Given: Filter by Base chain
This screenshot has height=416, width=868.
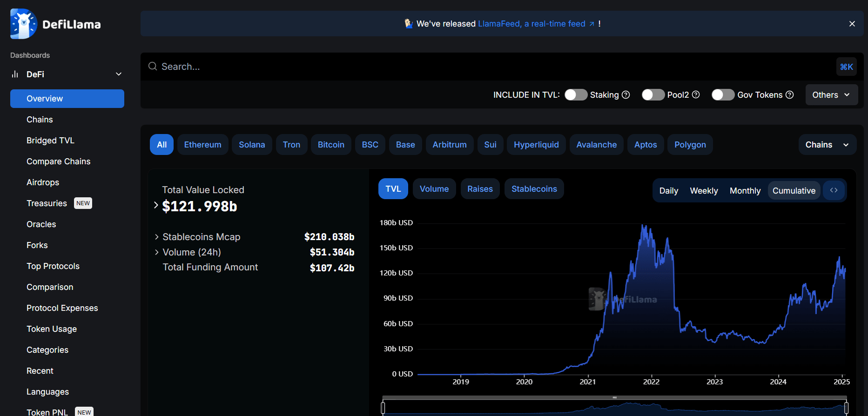Looking at the screenshot, I should (x=406, y=145).
